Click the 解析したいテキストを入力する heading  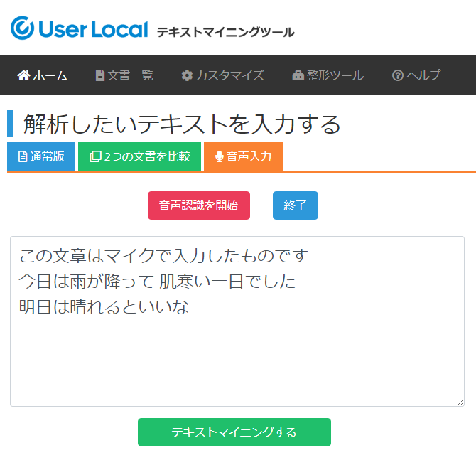click(182, 124)
